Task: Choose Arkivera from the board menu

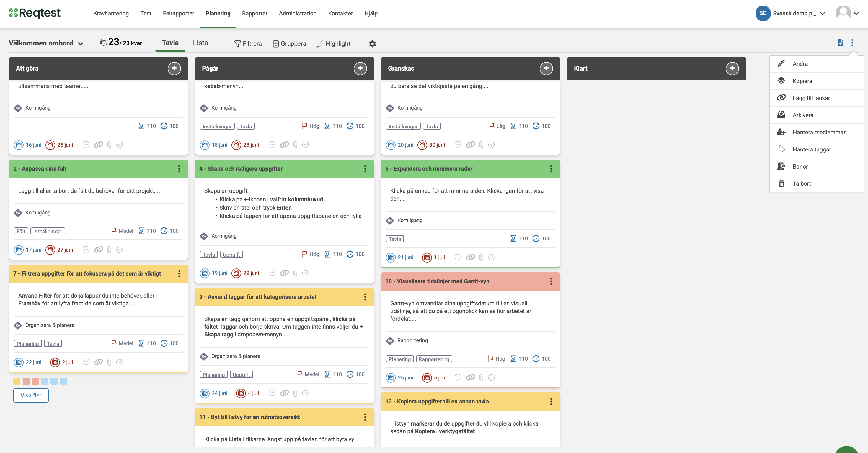Action: click(x=817, y=115)
